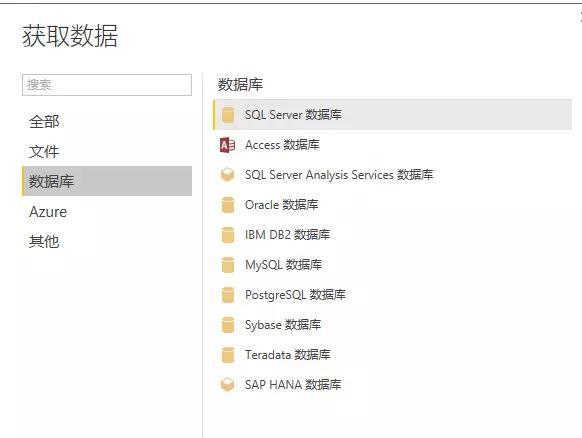The height and width of the screenshot is (438, 582).
Task: Click the SAP HANA cube icon
Action: (228, 385)
